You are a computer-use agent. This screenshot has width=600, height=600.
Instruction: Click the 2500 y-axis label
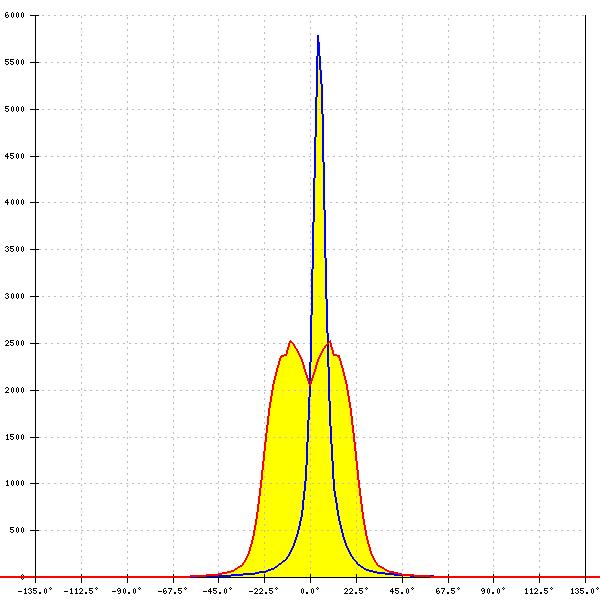[x=15, y=343]
